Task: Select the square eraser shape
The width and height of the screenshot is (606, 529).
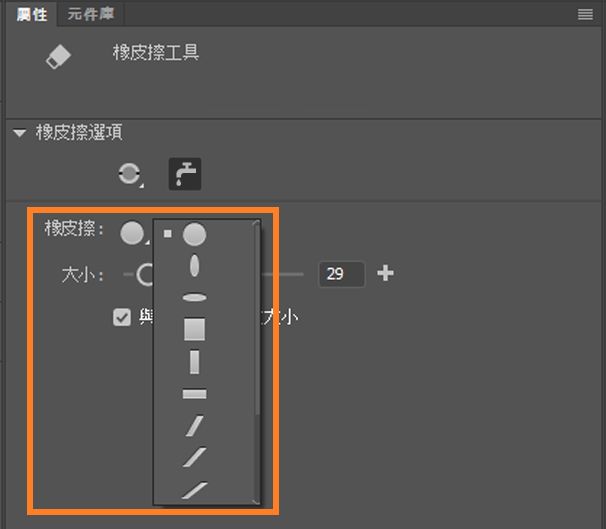Action: (x=194, y=330)
